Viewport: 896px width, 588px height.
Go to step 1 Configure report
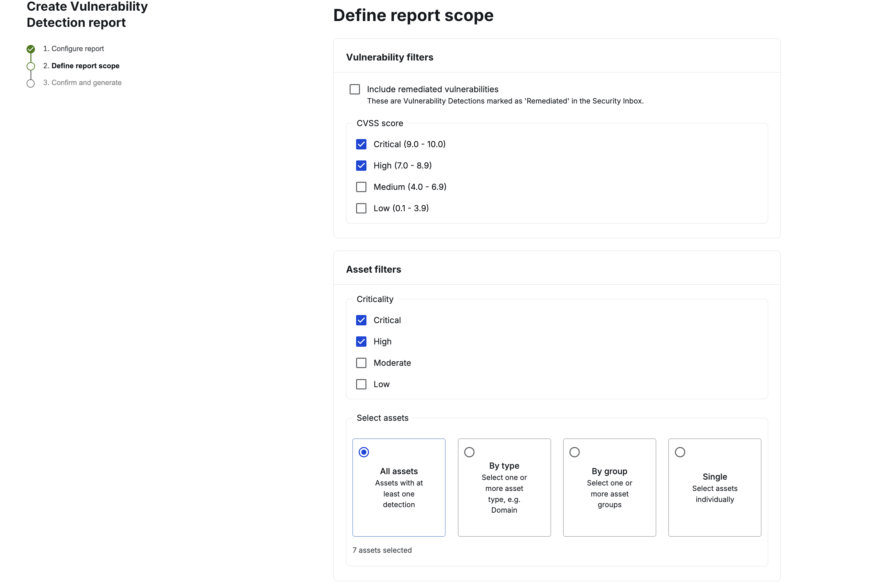73,49
